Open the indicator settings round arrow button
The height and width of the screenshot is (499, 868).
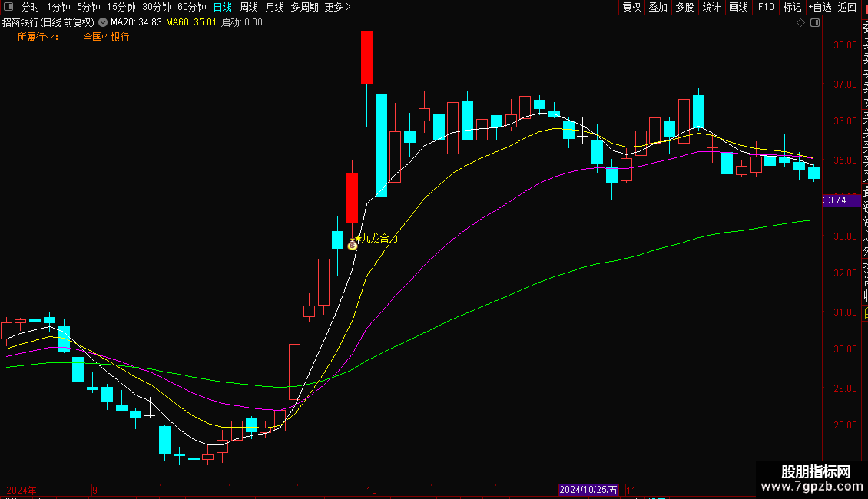click(x=103, y=23)
